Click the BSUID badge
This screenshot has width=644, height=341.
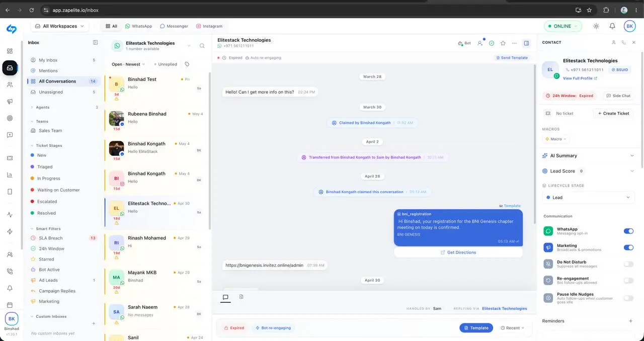click(x=619, y=70)
